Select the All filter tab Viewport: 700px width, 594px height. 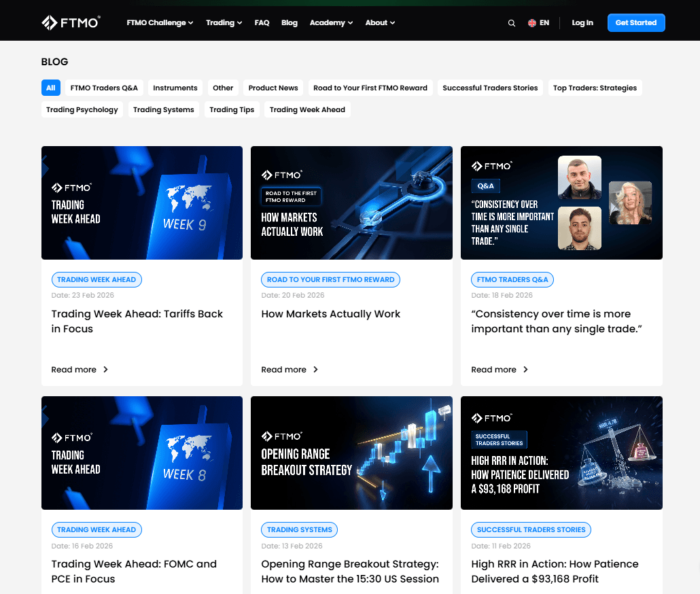pyautogui.click(x=51, y=88)
